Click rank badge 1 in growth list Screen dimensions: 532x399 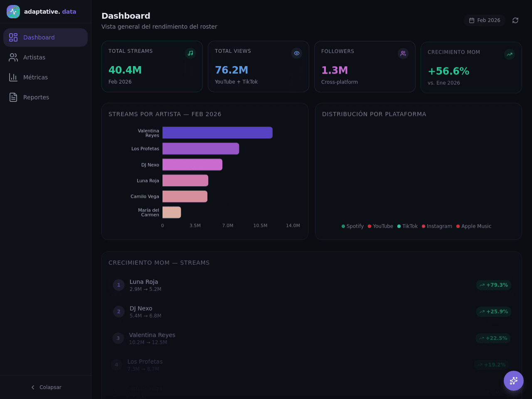pyautogui.click(x=118, y=285)
